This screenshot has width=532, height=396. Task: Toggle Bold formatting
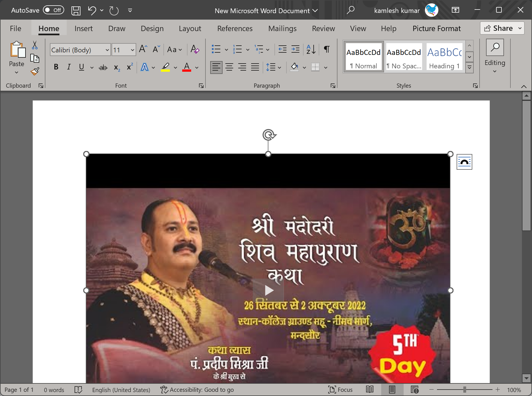[56, 67]
